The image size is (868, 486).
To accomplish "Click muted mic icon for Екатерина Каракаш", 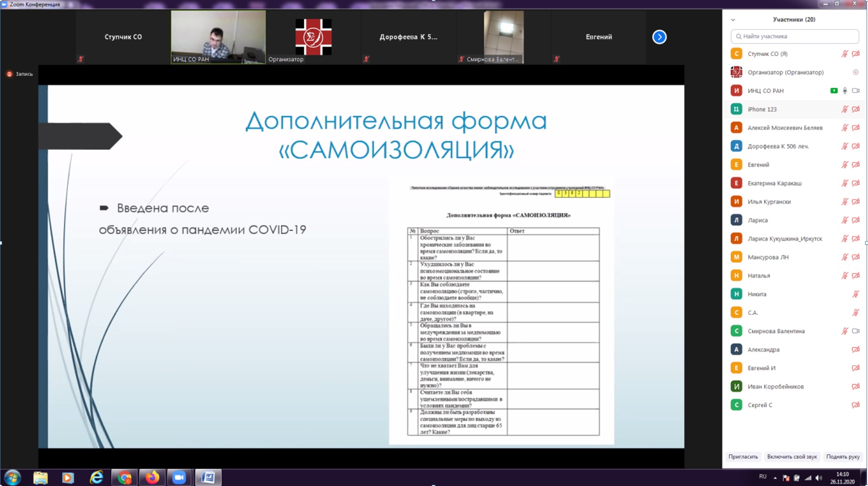I will pyautogui.click(x=844, y=183).
